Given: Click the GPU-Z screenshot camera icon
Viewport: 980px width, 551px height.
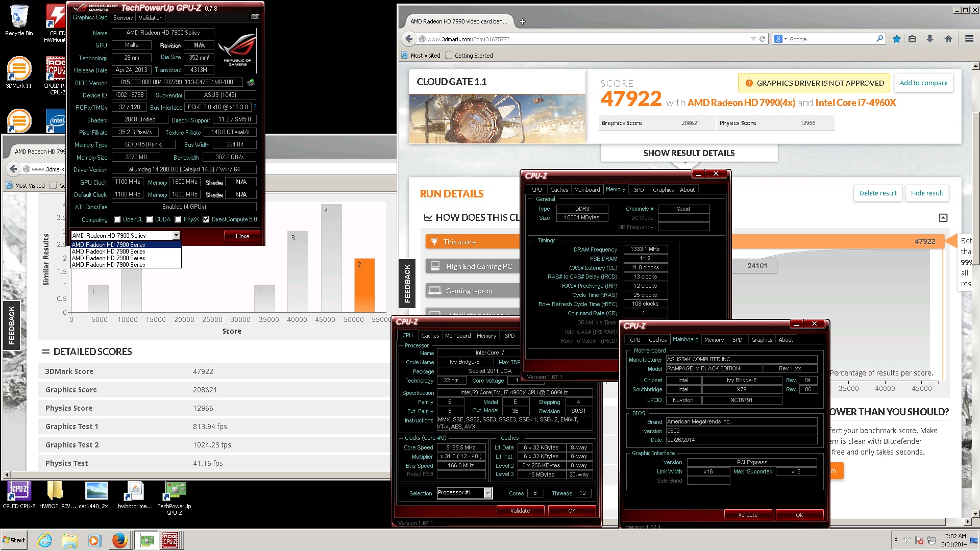Looking at the screenshot, I should click(x=255, y=17).
